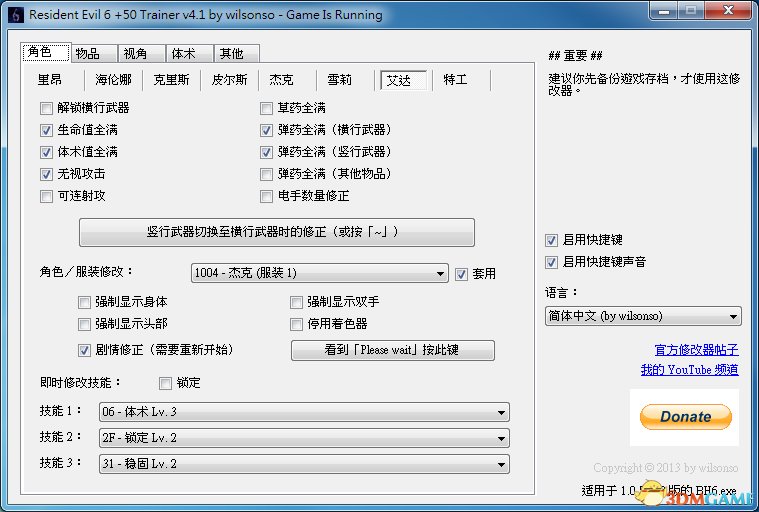Viewport: 759px width, 512px height.
Task: Switch to the 体术 tab
Action: point(189,53)
